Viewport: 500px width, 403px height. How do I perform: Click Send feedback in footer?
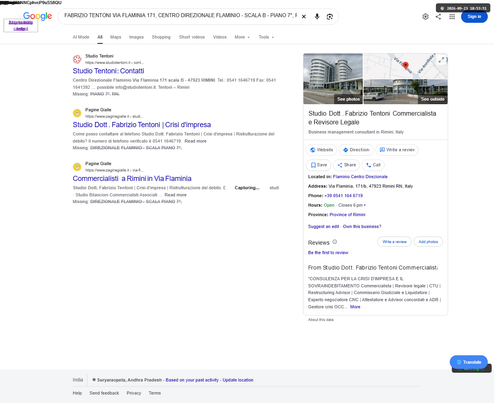(104, 393)
